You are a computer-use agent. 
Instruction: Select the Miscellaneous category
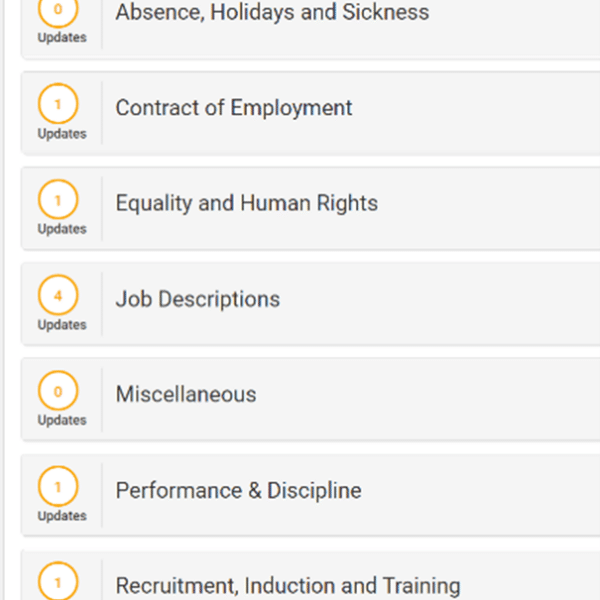186,394
